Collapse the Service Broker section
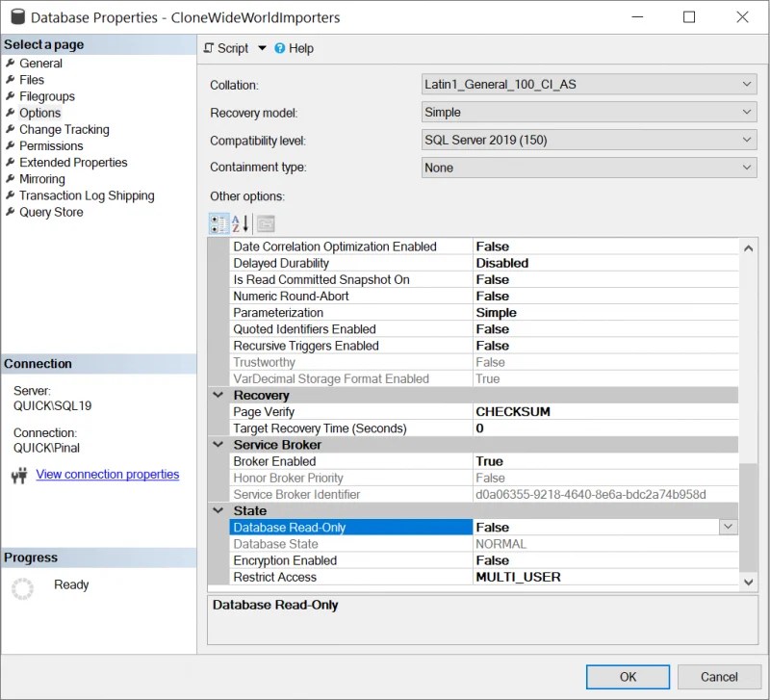The width and height of the screenshot is (770, 700). coord(218,445)
